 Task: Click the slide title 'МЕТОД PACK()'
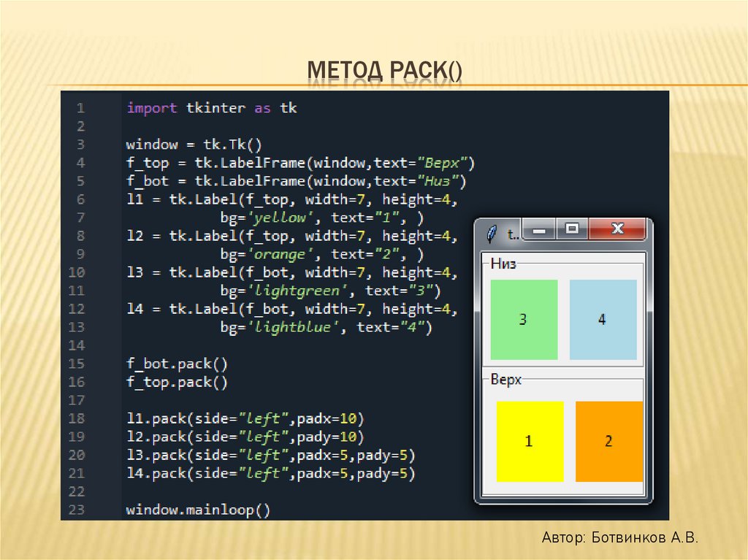[x=384, y=70]
